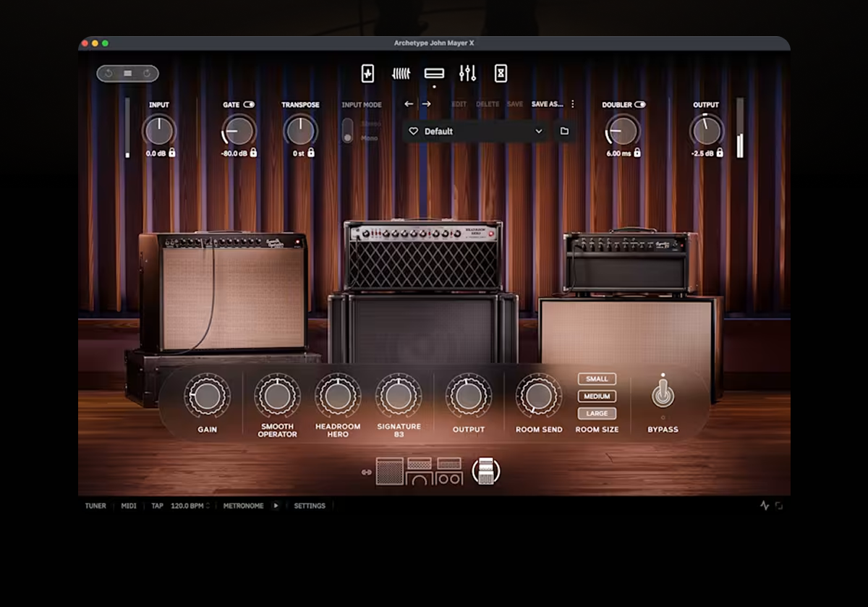The image size is (868, 607).
Task: Select Small room size
Action: click(597, 379)
